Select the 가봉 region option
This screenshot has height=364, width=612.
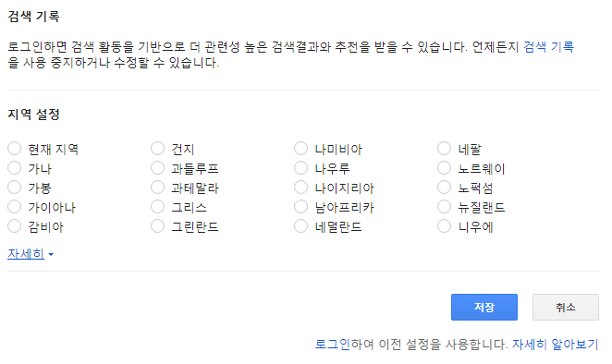15,188
